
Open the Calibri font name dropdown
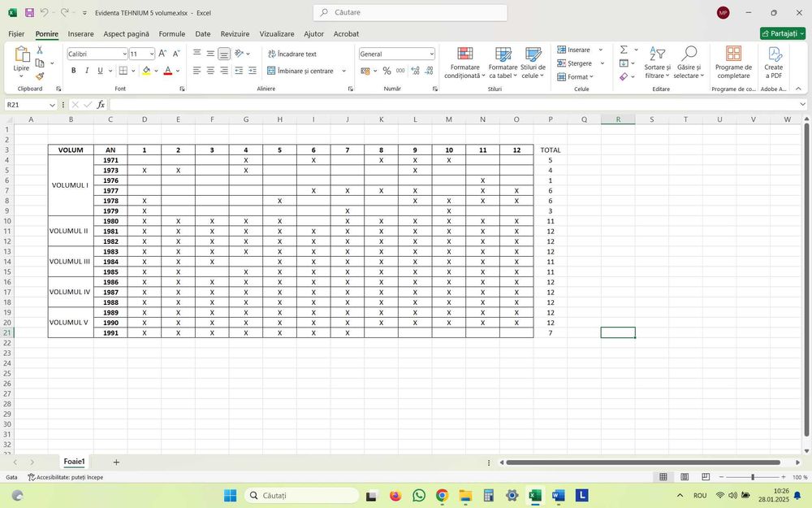point(124,54)
